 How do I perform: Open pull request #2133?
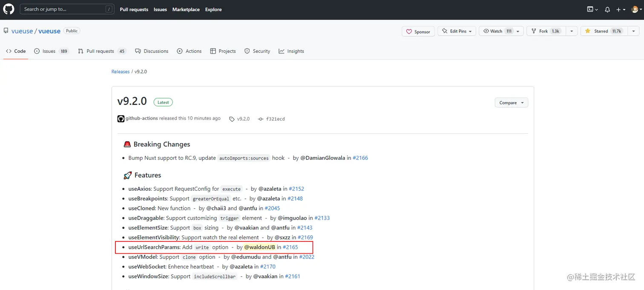pyautogui.click(x=322, y=218)
